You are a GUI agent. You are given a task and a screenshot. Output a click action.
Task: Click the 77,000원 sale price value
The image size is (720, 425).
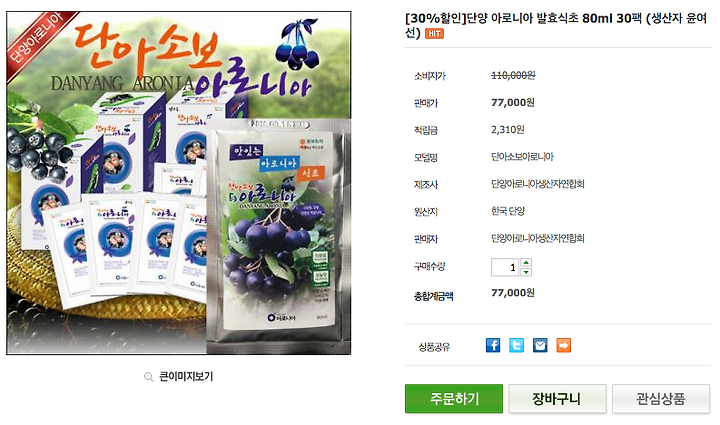(x=512, y=102)
